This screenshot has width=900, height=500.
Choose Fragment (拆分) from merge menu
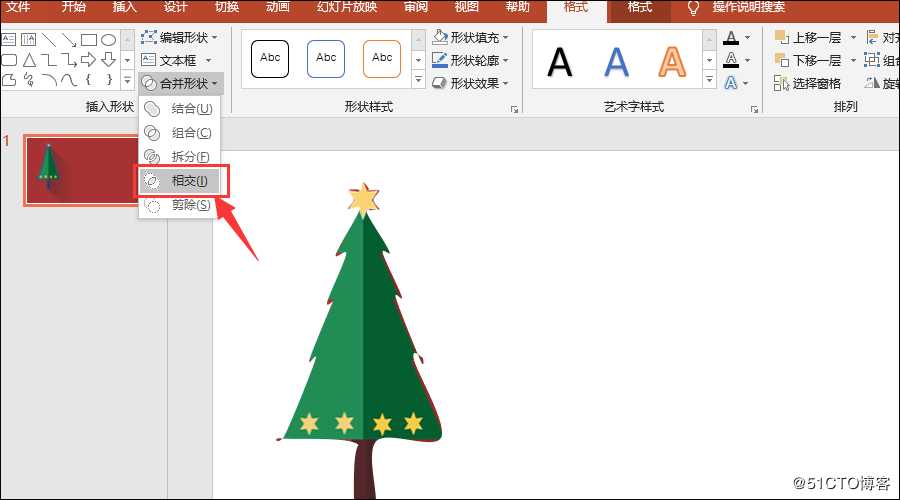click(x=179, y=156)
